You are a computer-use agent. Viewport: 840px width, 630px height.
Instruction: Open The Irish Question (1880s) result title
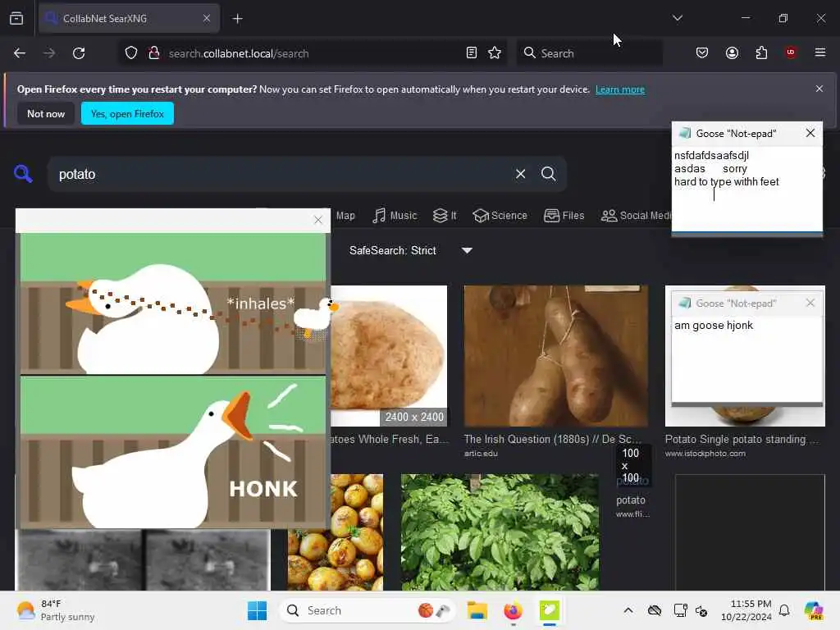click(552, 440)
